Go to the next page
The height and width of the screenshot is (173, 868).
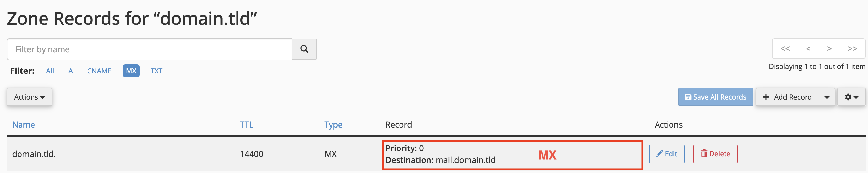[829, 49]
